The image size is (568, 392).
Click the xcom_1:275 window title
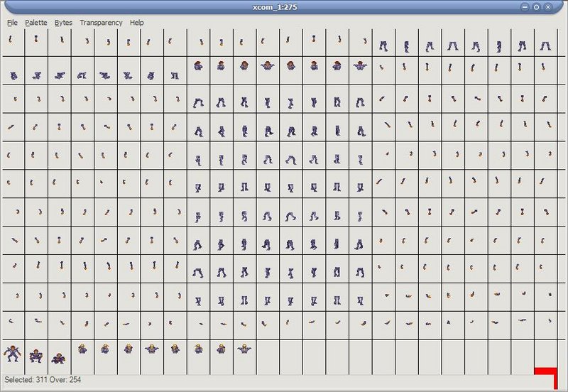point(275,7)
